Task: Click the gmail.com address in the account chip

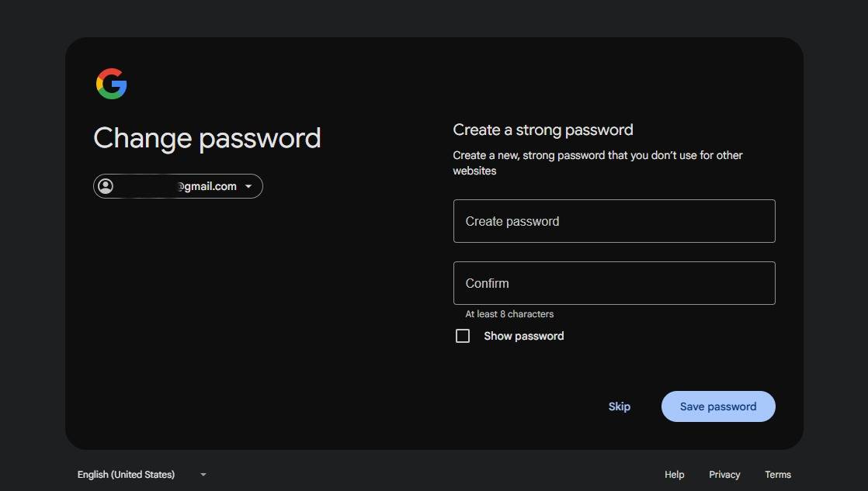Action: click(x=207, y=186)
